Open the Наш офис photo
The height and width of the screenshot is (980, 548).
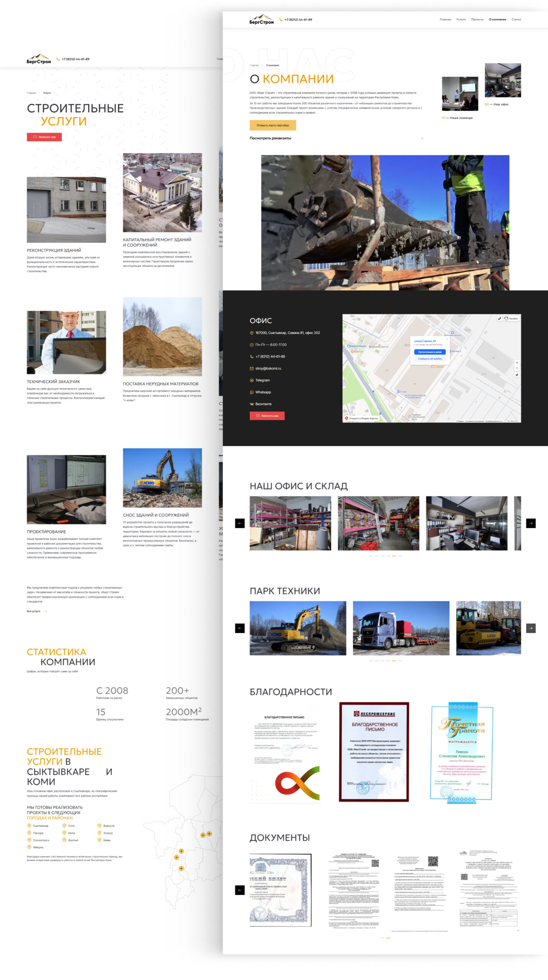tap(503, 80)
